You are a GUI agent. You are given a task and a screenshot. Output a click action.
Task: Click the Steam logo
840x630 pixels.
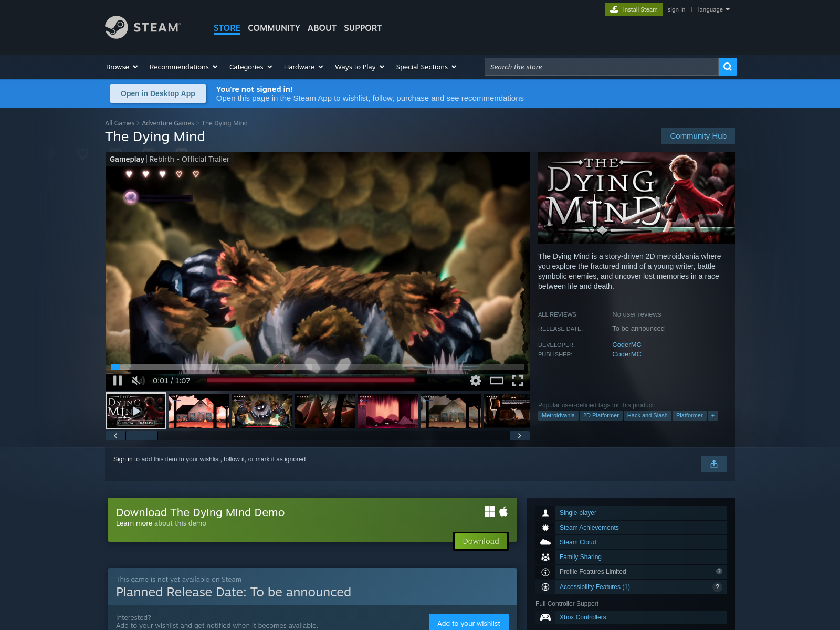pyautogui.click(x=143, y=27)
